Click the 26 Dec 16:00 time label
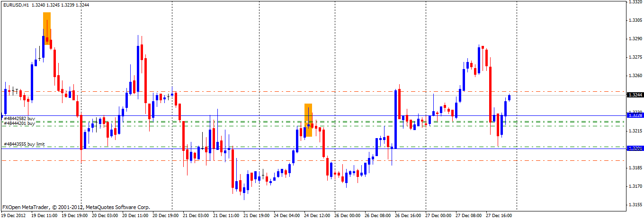The image size is (644, 219). point(408,215)
